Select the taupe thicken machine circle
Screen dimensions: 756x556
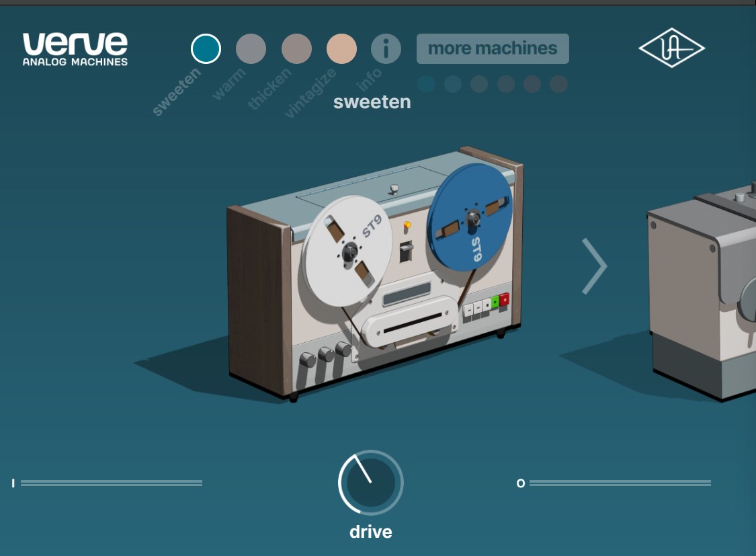(x=296, y=48)
